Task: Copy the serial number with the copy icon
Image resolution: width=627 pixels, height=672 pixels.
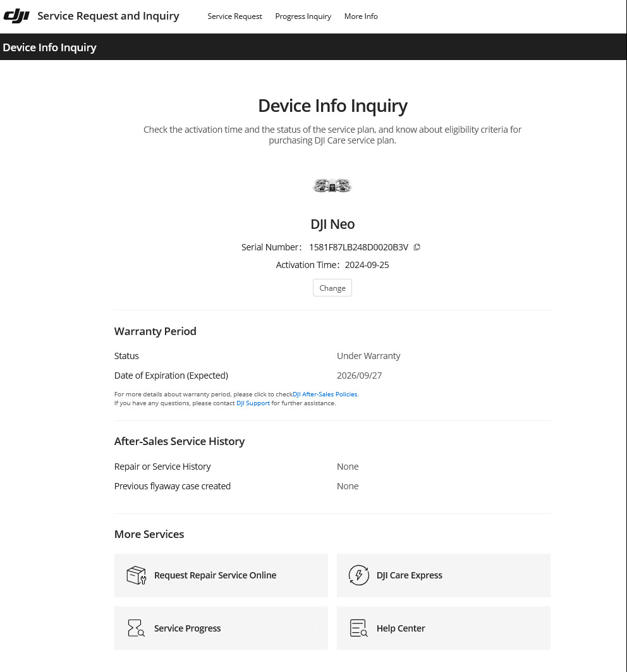Action: (417, 247)
